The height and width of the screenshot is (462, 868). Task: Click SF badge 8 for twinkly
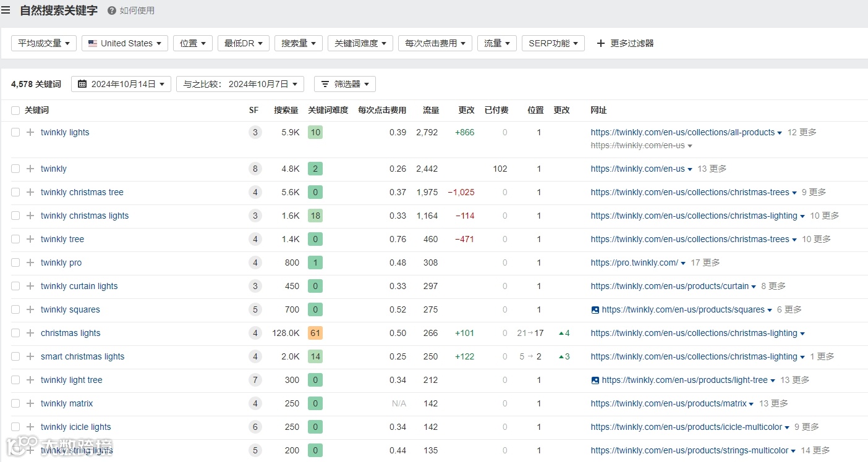coord(255,169)
